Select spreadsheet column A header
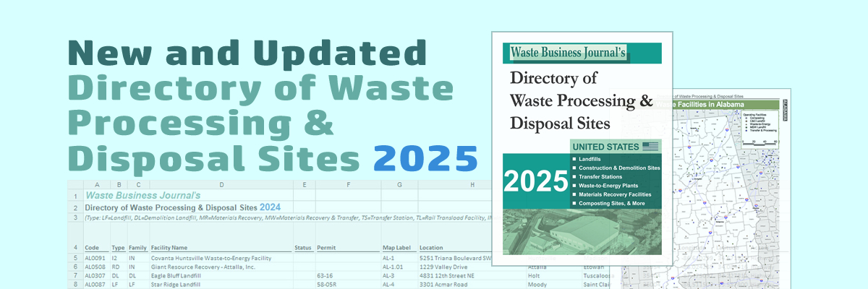The width and height of the screenshot is (868, 289). 97,185
